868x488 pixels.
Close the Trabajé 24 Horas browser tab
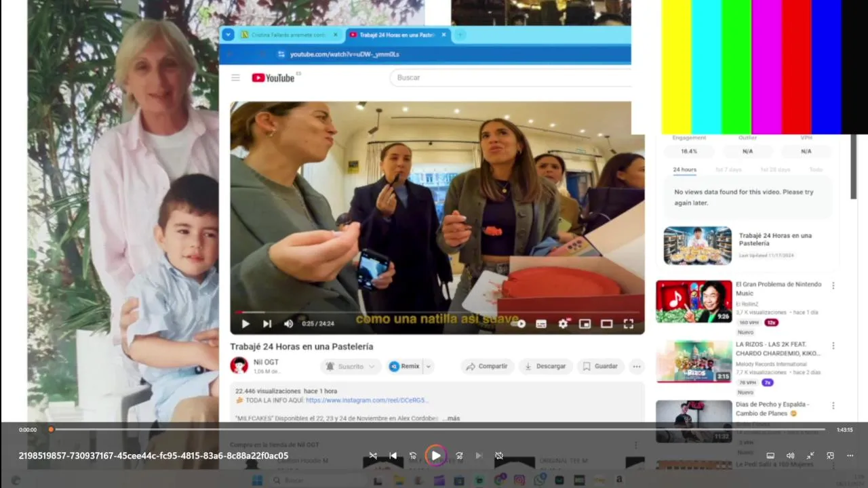[x=444, y=35]
